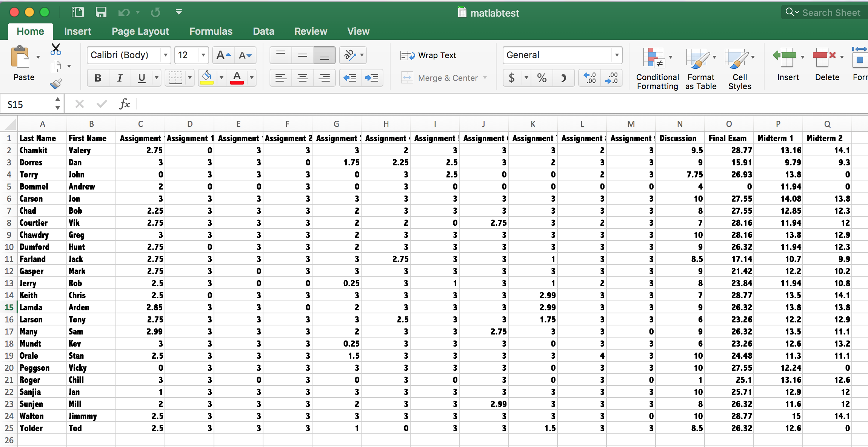Click the Format Painter brush icon
The height and width of the screenshot is (447, 868).
(56, 83)
